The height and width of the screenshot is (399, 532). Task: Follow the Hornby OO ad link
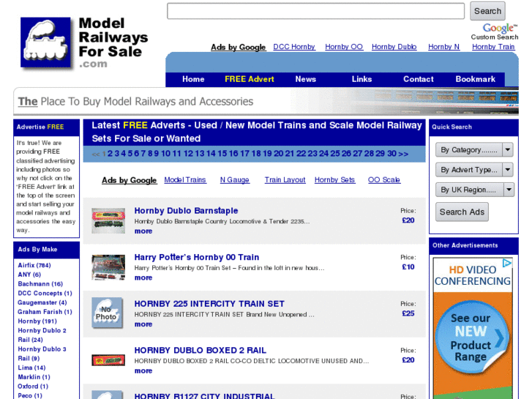[344, 47]
